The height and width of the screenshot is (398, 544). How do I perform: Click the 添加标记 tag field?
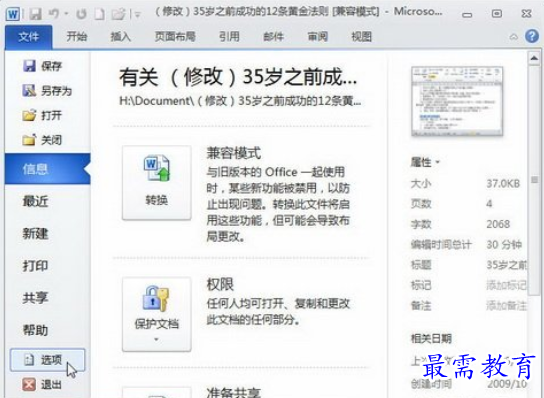(507, 285)
